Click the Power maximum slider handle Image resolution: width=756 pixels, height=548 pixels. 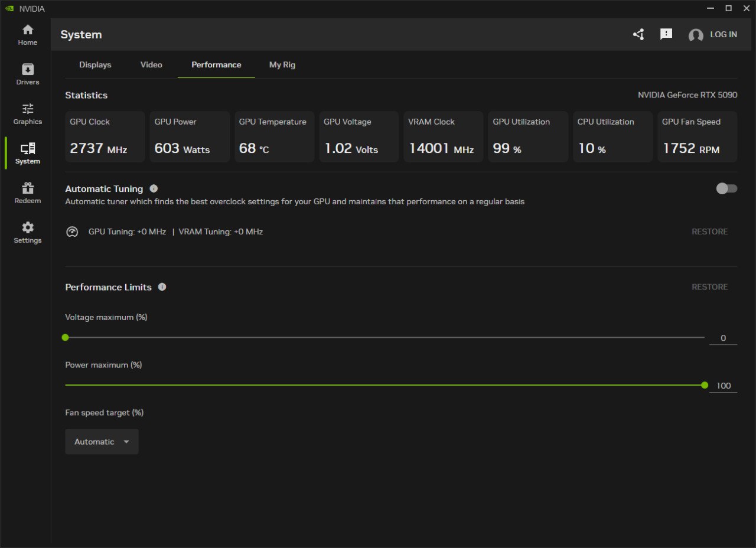coord(705,385)
